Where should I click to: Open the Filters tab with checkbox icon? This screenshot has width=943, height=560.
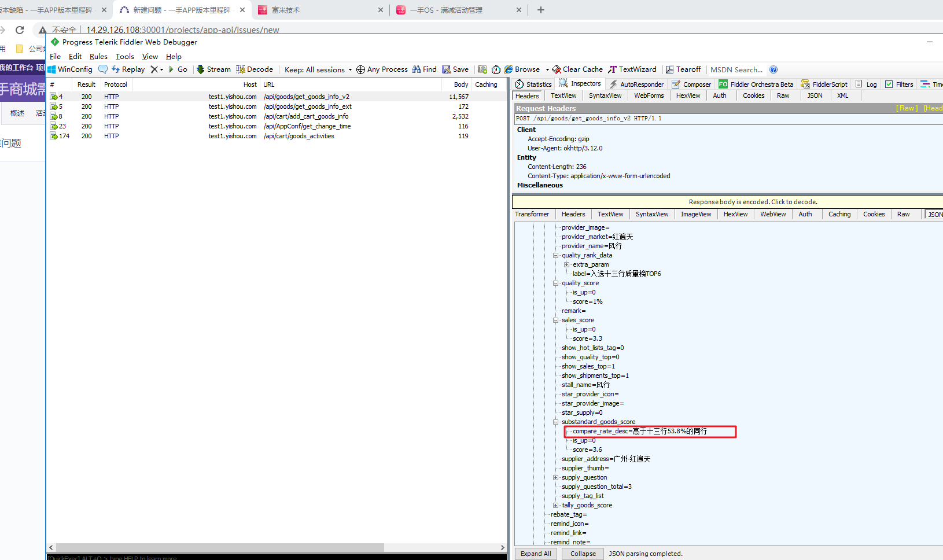(x=899, y=84)
